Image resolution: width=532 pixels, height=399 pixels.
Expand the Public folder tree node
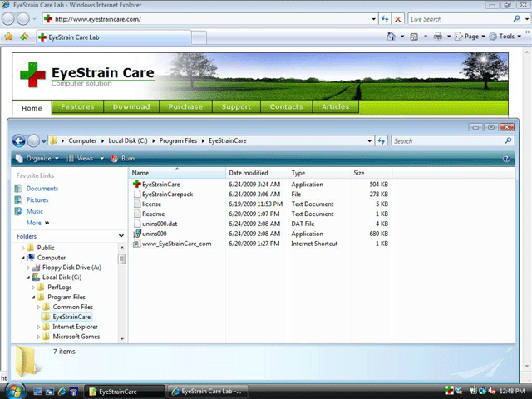coord(23,248)
